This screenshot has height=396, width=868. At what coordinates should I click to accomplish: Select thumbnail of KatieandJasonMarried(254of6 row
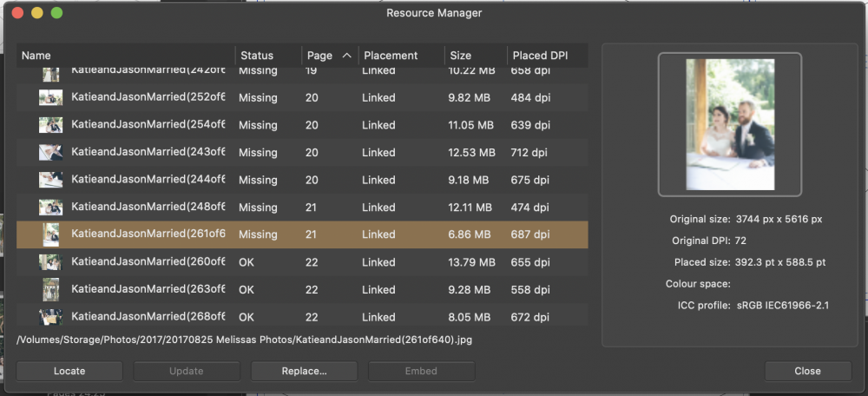[x=50, y=125]
